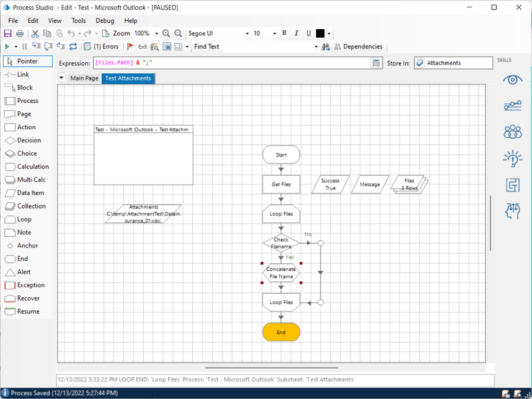Click the Dependencies button
The height and width of the screenshot is (399, 532).
[358, 47]
